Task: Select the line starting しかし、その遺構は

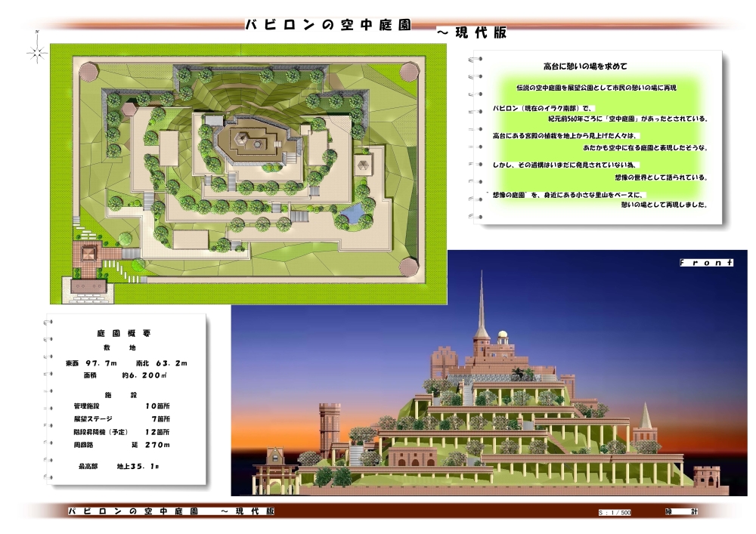Action: click(x=566, y=165)
